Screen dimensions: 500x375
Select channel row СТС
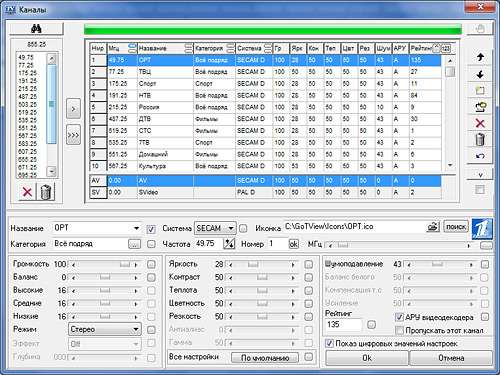[266, 131]
